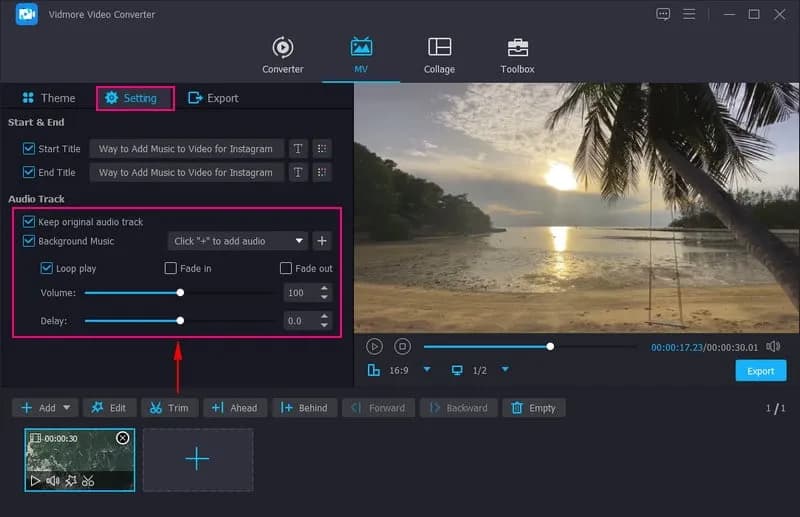Mute preview with the speaker icon
Image resolution: width=800 pixels, height=517 pixels.
(773, 346)
